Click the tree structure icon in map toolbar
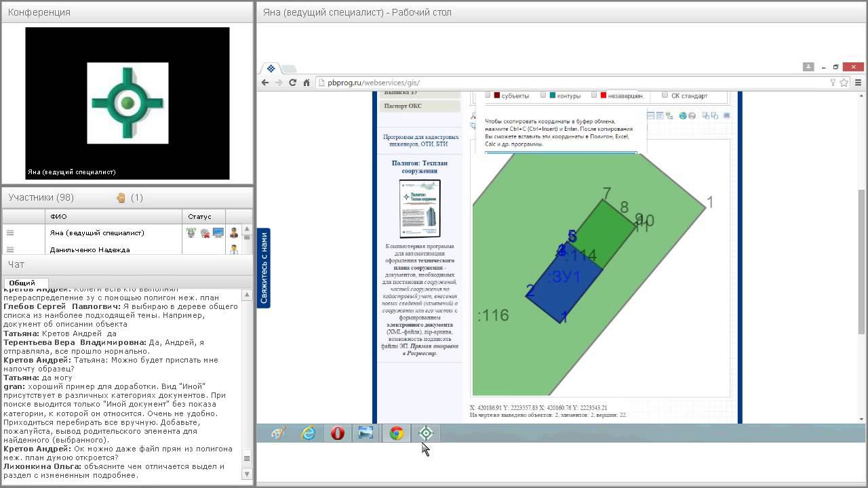This screenshot has height=488, width=868. (x=669, y=116)
